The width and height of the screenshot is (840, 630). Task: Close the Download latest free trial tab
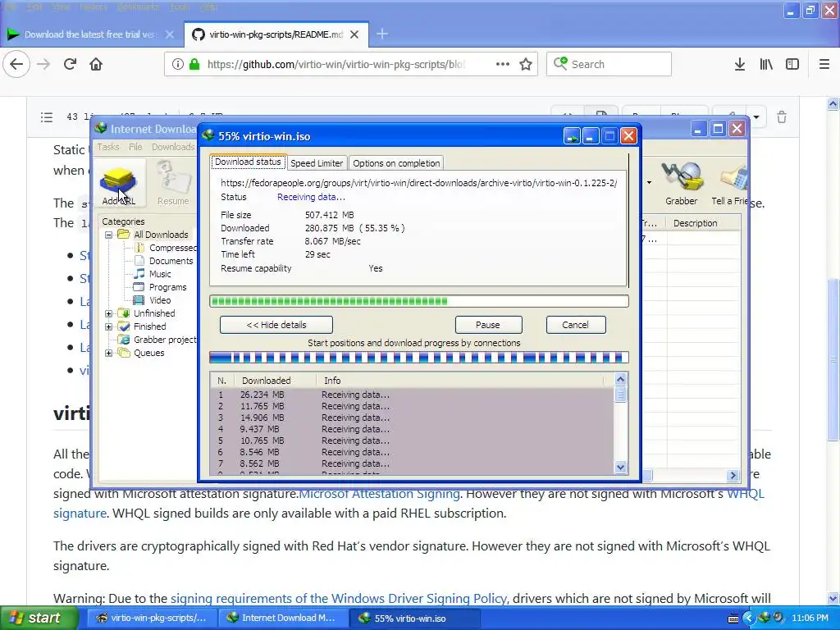click(169, 34)
